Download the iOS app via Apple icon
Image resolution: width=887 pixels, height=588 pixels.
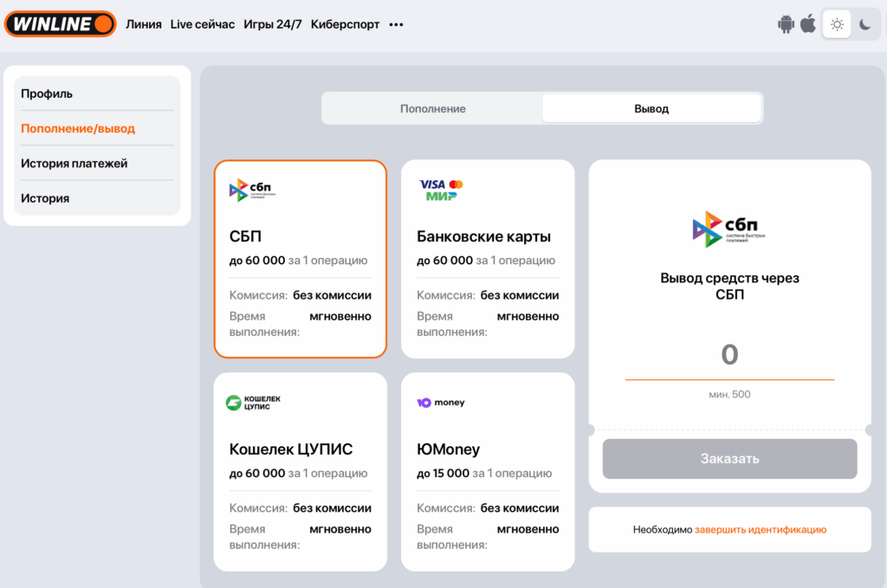(x=808, y=23)
